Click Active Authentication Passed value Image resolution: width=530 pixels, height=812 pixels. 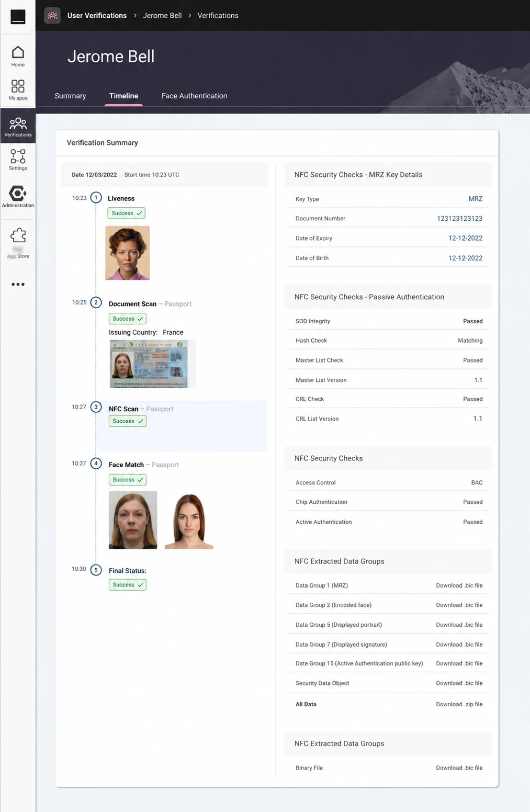pyautogui.click(x=473, y=522)
